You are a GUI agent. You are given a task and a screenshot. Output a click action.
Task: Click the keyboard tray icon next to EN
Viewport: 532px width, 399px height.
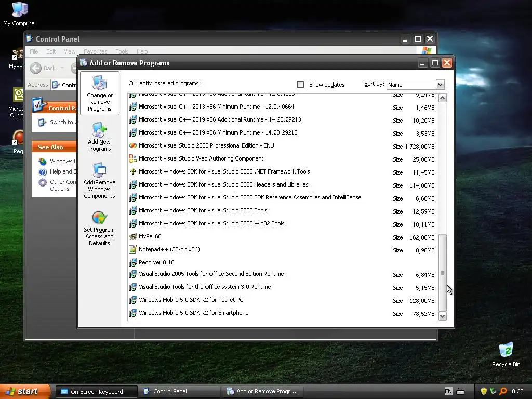coord(460,392)
